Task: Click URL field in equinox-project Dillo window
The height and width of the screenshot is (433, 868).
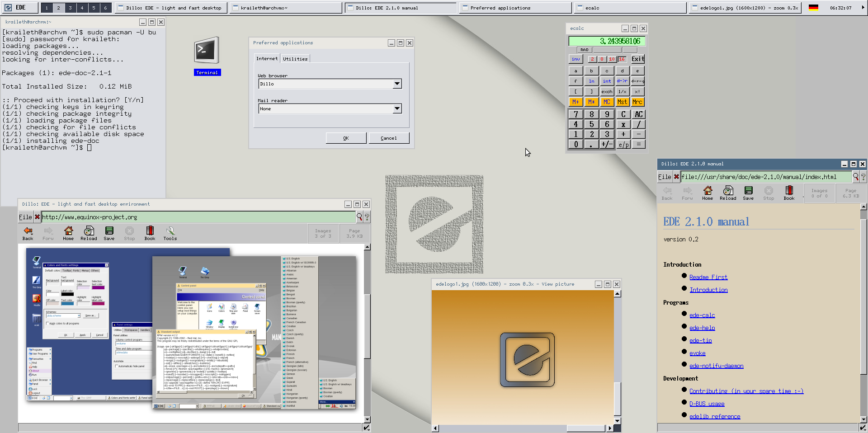Action: click(x=198, y=217)
